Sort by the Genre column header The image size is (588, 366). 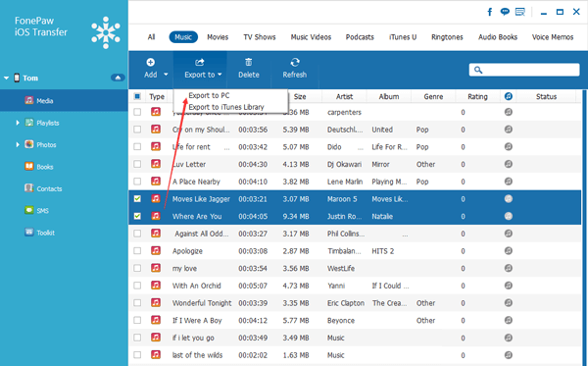[433, 96]
